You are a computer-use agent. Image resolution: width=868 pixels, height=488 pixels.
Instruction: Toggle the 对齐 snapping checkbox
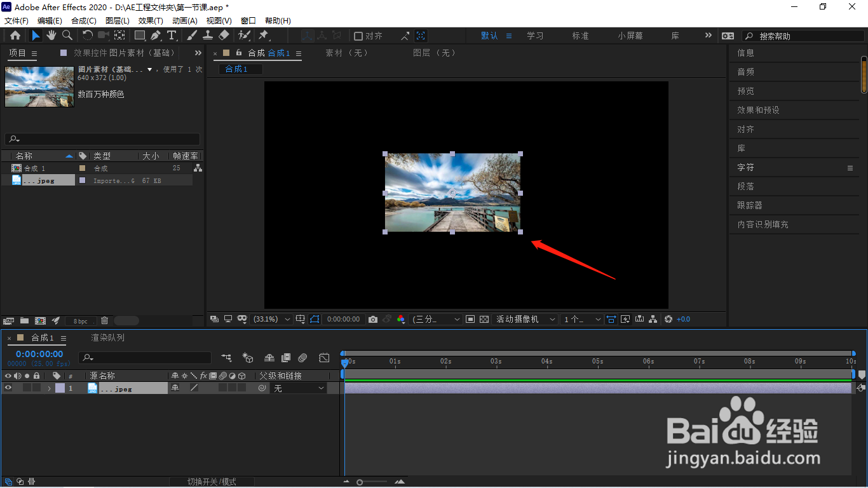(x=358, y=36)
